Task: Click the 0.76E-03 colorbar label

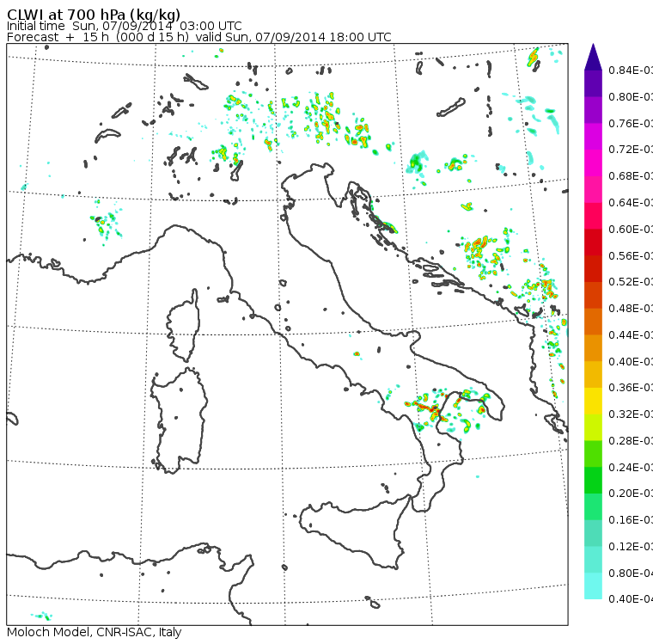Action: coord(631,123)
